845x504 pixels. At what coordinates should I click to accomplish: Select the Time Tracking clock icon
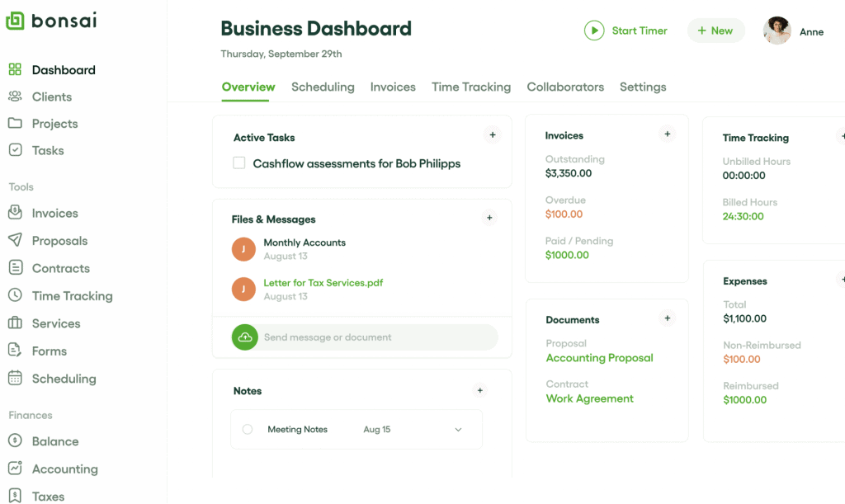[15, 295]
